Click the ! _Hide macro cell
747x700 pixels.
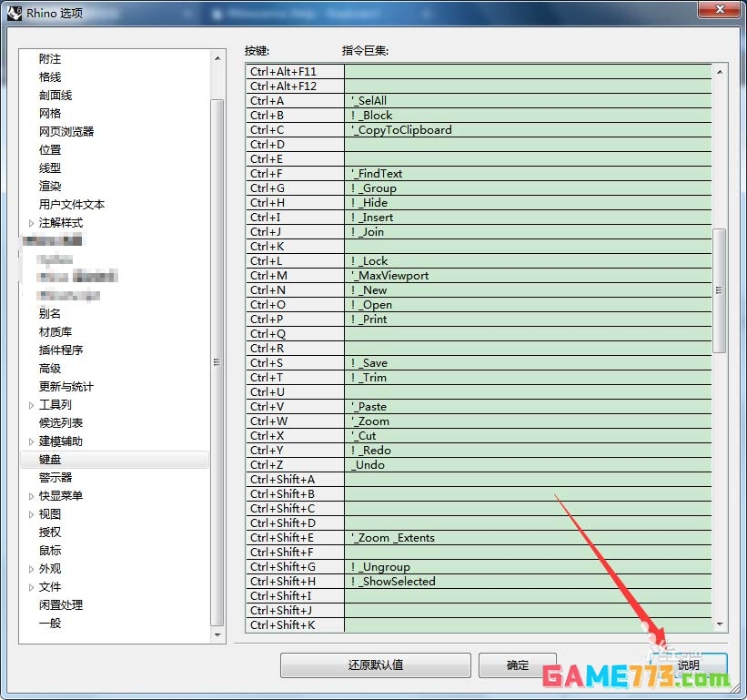pos(528,202)
